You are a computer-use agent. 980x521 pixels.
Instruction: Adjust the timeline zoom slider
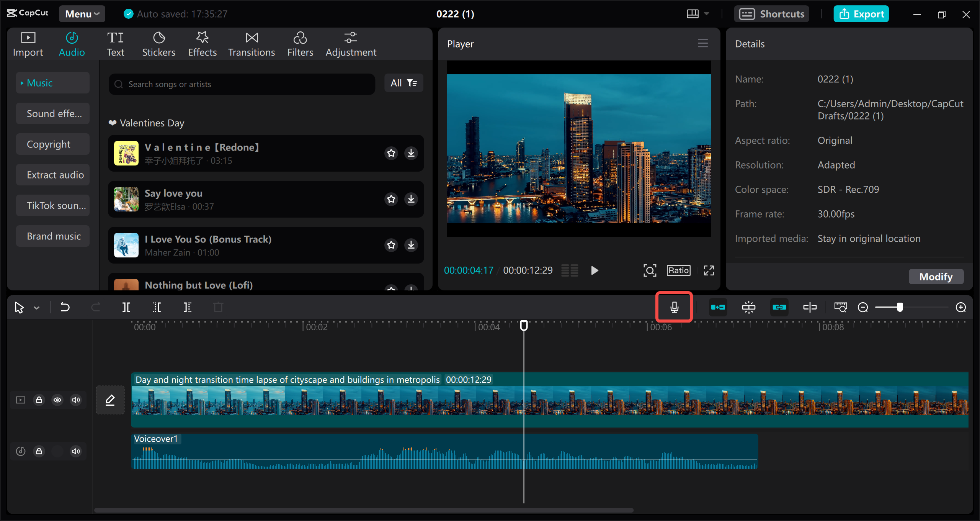pos(900,307)
